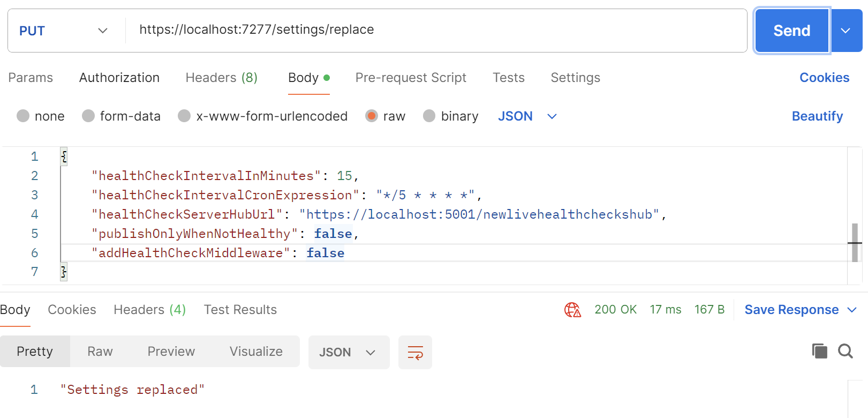Open the Pre-request Script tab
Image resolution: width=868 pixels, height=418 pixels.
click(411, 78)
